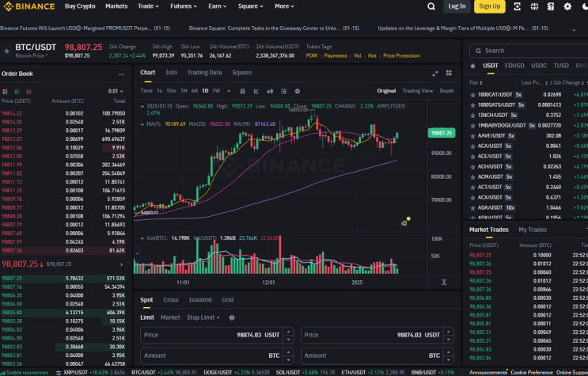Expand chart to full screen
The width and height of the screenshot is (588, 376).
click(x=435, y=74)
